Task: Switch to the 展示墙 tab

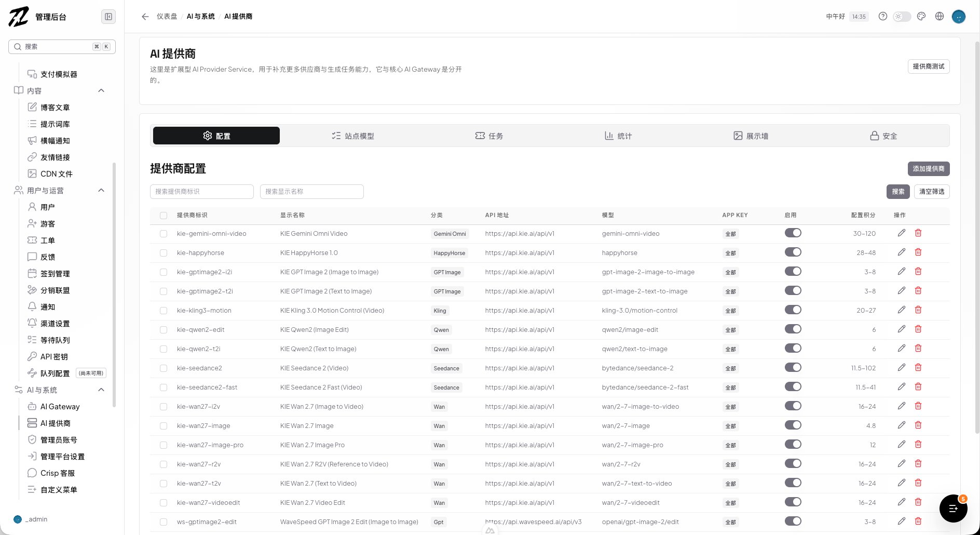Action: click(751, 136)
